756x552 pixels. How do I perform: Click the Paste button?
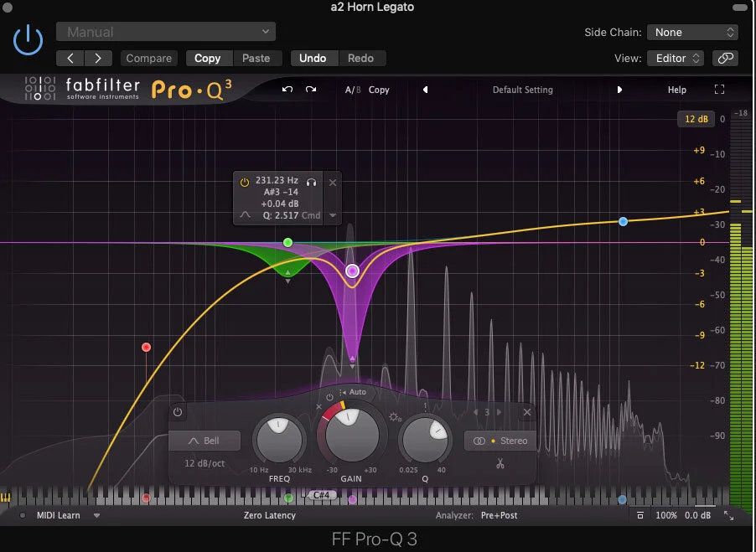(256, 59)
